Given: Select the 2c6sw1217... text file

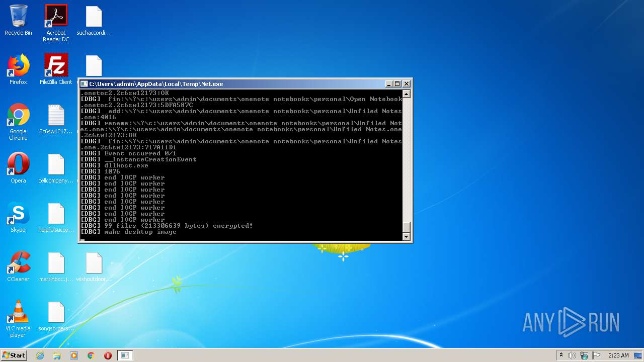Looking at the screenshot, I should pyautogui.click(x=56, y=119).
